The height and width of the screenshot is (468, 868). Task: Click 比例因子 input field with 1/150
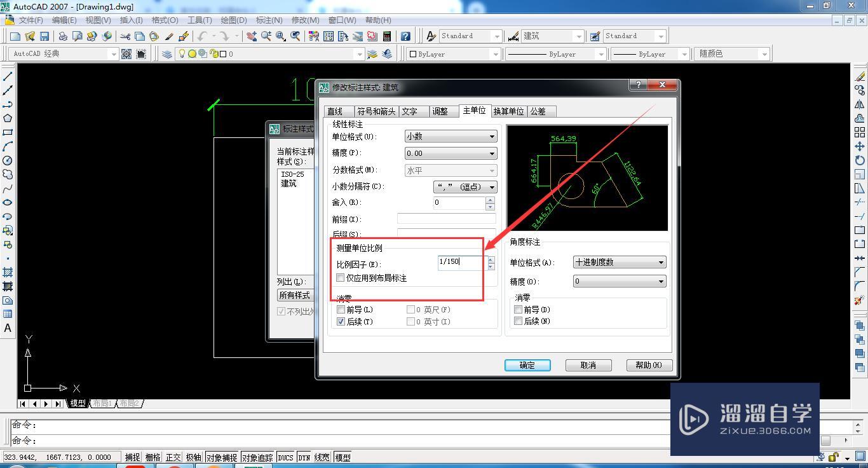click(x=462, y=262)
